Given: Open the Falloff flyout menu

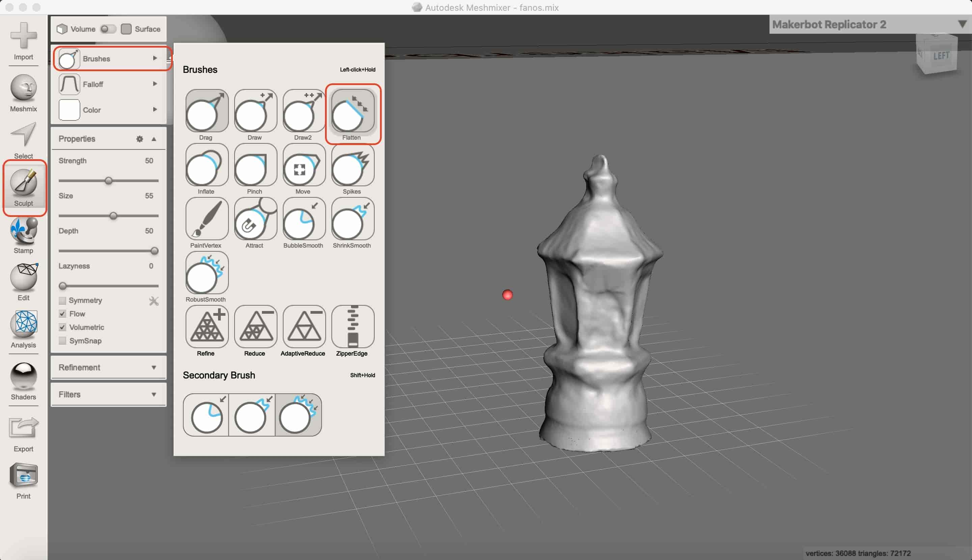Looking at the screenshot, I should (x=109, y=84).
